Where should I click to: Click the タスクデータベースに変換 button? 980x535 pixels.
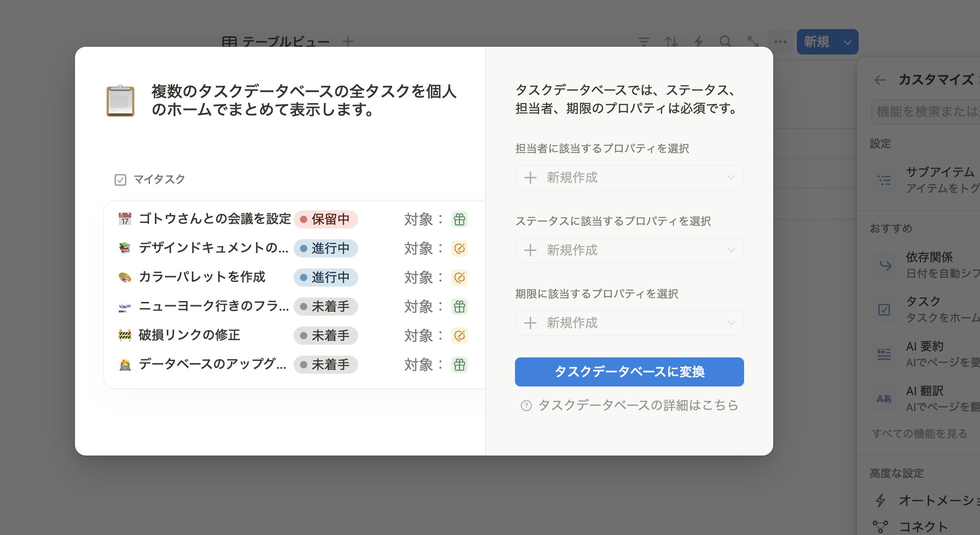click(x=629, y=372)
